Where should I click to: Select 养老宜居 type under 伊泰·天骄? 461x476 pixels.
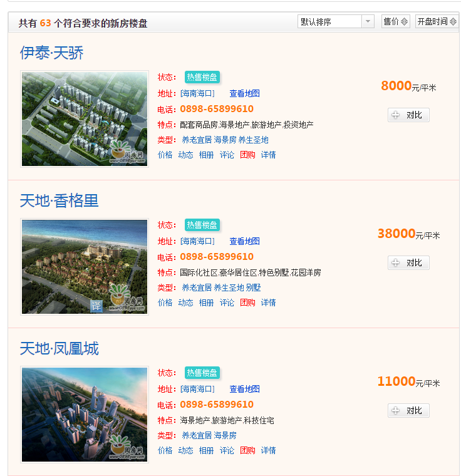(197, 140)
